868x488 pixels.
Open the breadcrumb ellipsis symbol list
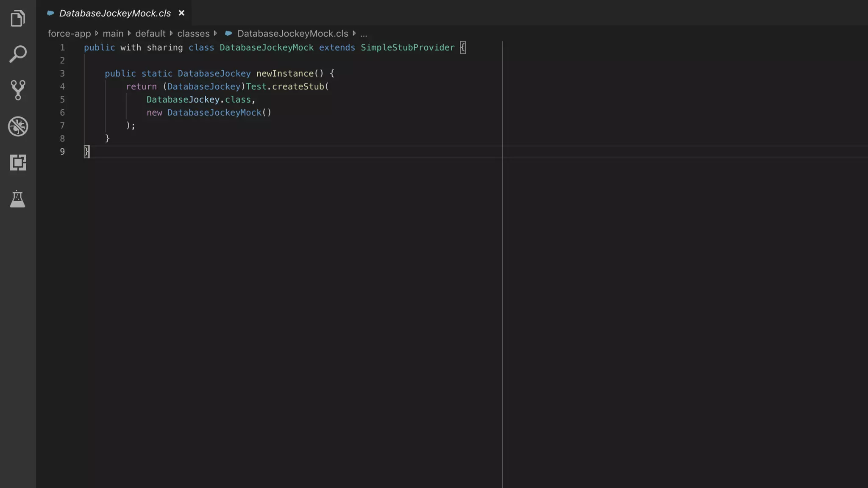364,33
